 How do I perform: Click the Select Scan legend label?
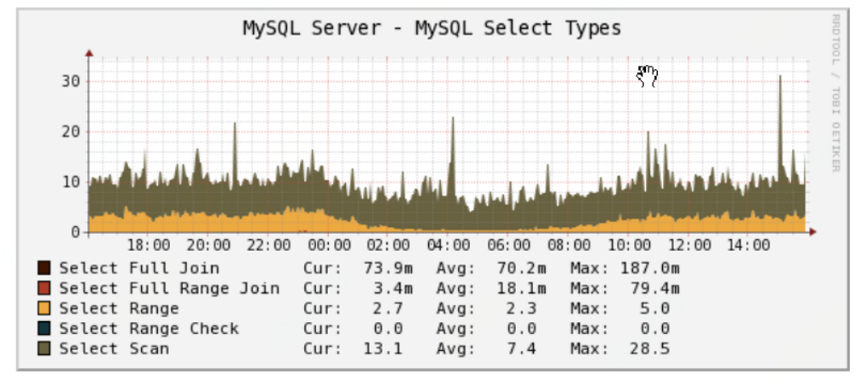click(x=114, y=348)
